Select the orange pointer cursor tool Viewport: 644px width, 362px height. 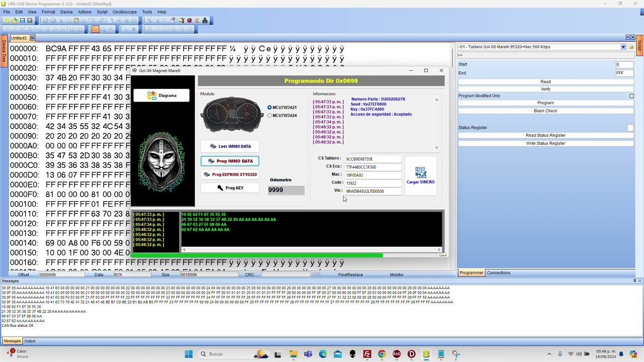tap(95, 29)
